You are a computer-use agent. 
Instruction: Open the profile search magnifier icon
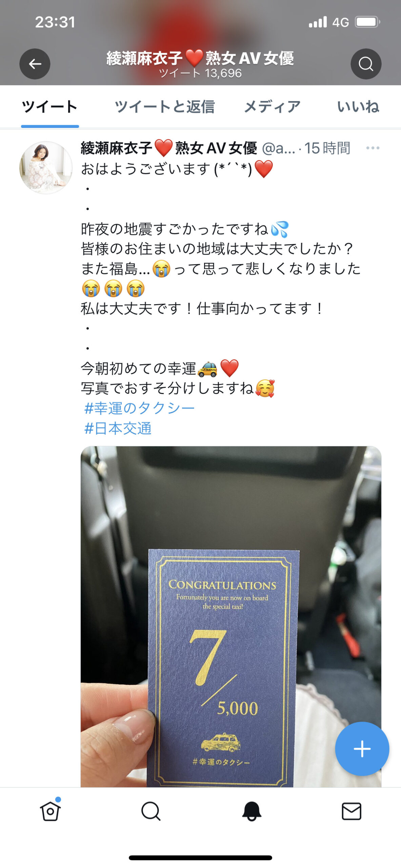tap(366, 64)
